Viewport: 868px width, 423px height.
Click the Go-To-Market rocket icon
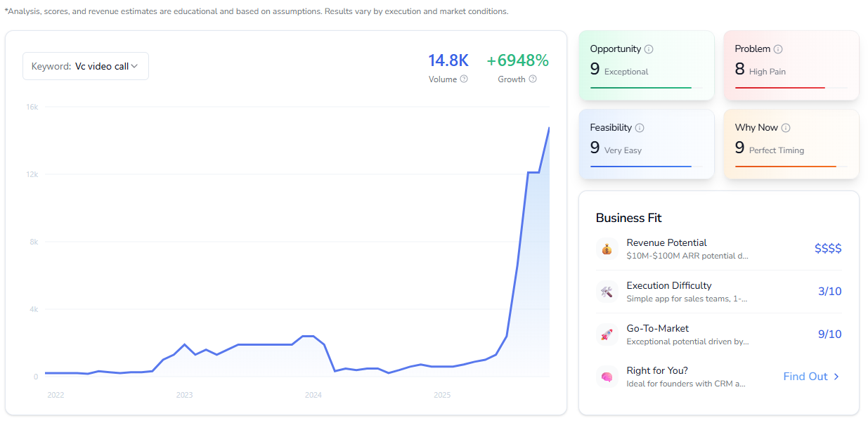pyautogui.click(x=607, y=334)
